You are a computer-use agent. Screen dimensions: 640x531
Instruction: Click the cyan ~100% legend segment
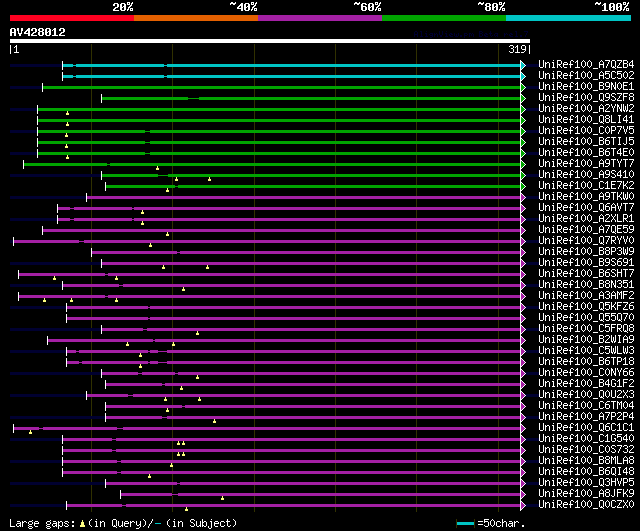[x=568, y=18]
